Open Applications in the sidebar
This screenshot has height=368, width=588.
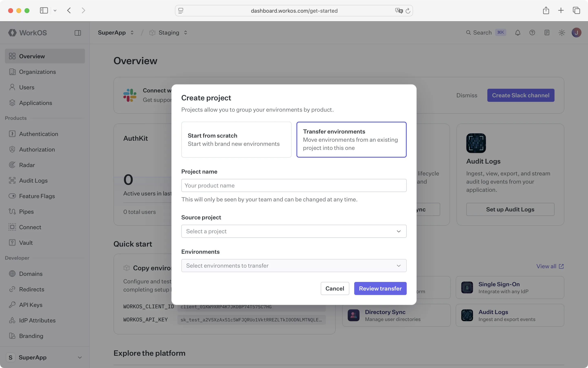(x=45, y=103)
